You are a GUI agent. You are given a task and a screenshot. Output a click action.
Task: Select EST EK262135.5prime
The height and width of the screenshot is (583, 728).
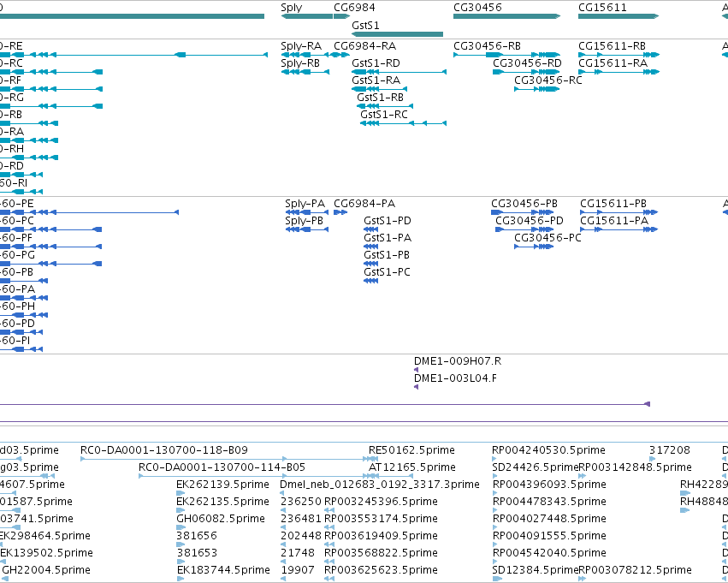[223, 502]
